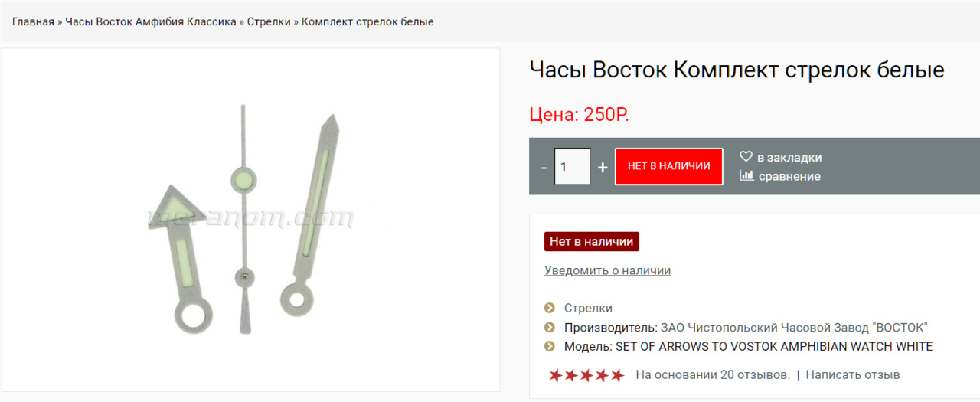This screenshot has height=402, width=980.
Task: Click Комплект стрелок белые breadcrumb
Action: 367,21
